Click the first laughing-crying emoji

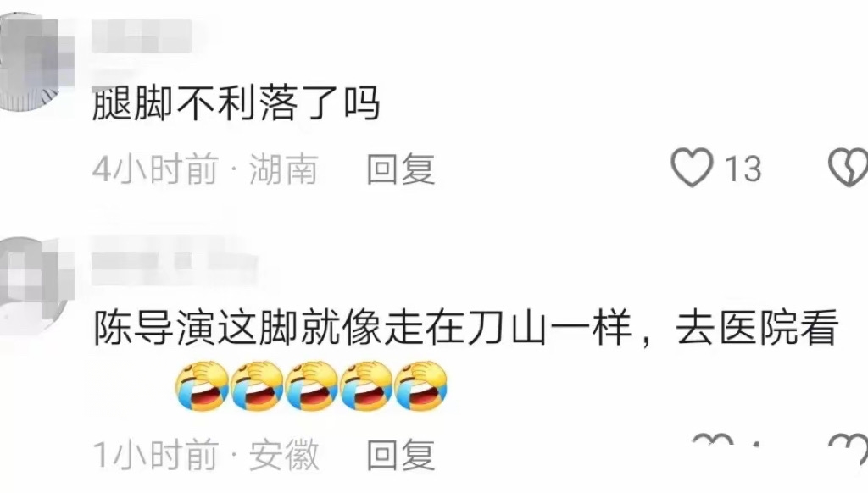202,385
